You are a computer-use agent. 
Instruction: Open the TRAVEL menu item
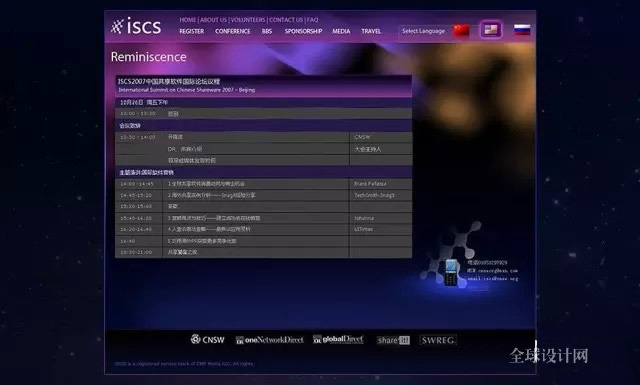point(371,31)
